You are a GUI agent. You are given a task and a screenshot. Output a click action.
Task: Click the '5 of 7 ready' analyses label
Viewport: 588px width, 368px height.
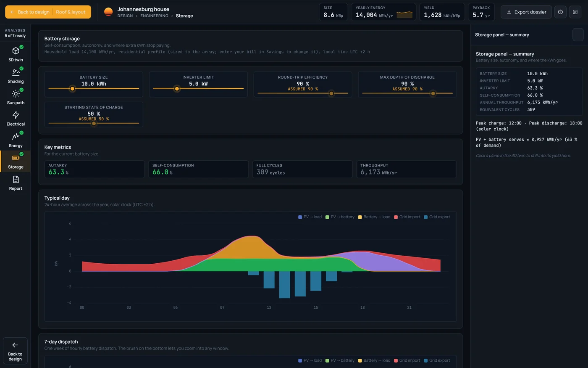(x=15, y=36)
